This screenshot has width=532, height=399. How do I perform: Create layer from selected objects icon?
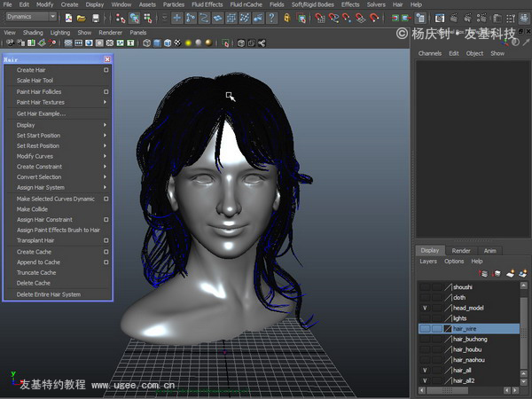click(522, 273)
